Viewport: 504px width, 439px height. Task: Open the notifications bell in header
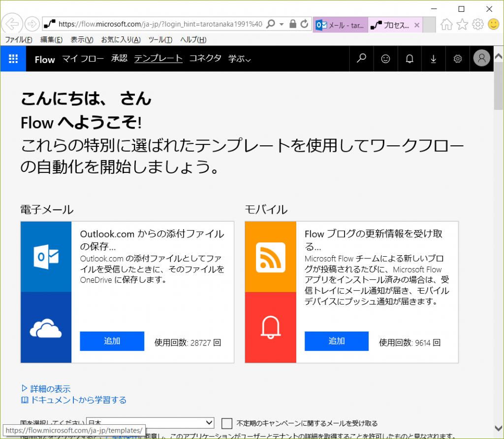coord(409,59)
